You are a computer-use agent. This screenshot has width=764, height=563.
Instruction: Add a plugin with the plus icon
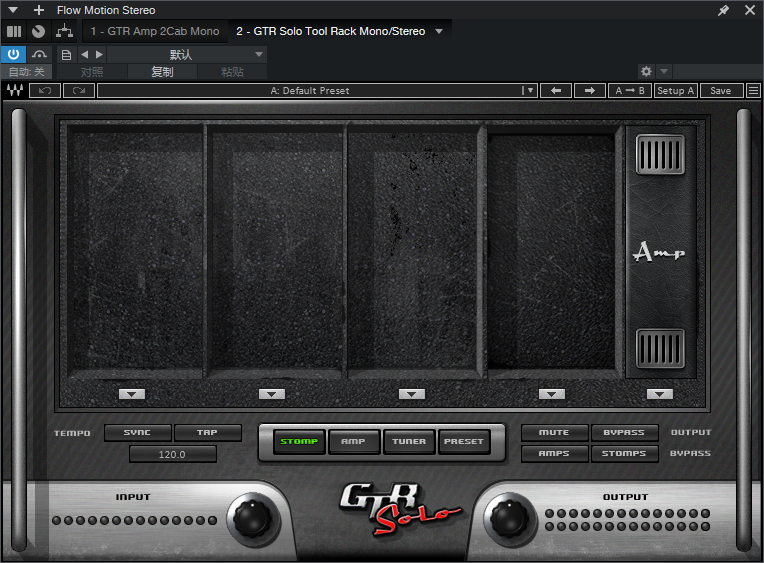39,10
